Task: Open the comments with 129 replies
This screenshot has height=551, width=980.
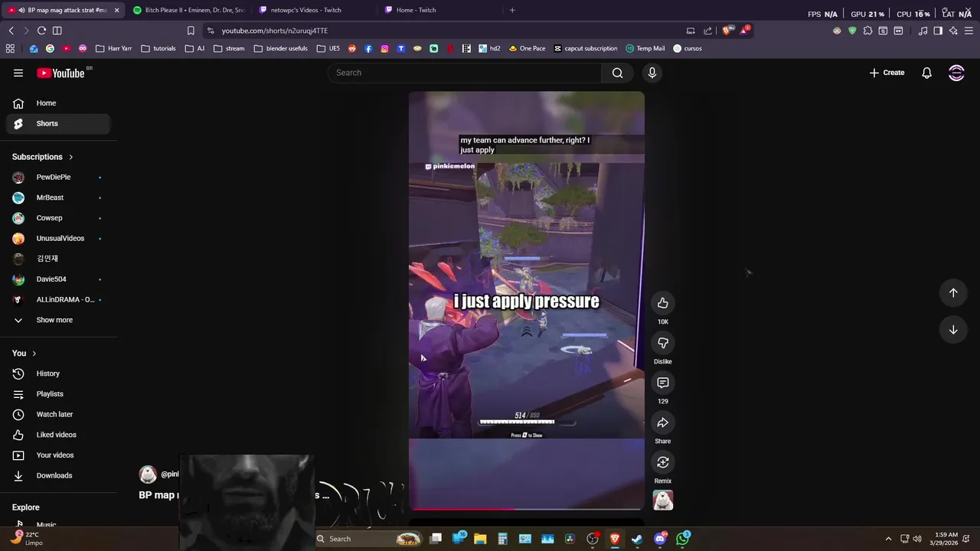Action: coord(663,383)
